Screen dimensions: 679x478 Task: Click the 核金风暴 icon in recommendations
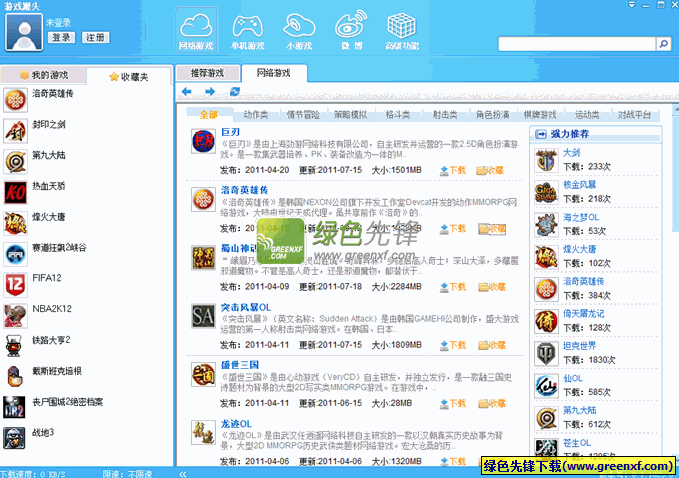[x=546, y=192]
